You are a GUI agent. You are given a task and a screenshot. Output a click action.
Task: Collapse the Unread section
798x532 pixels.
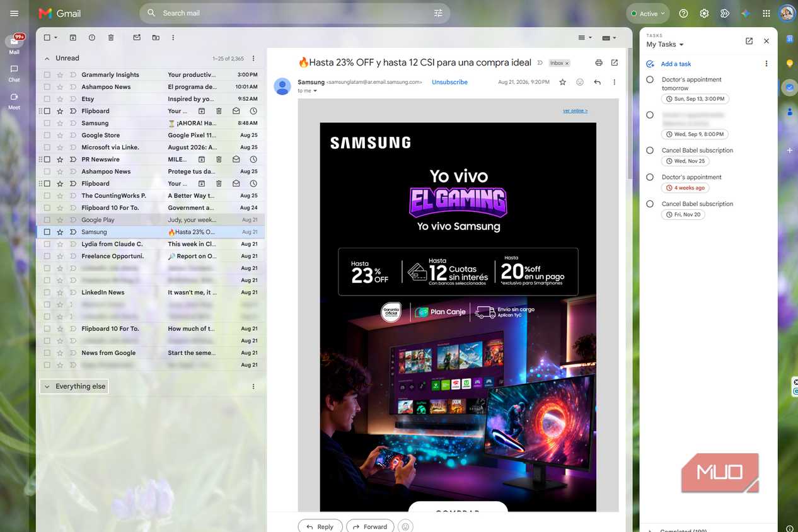click(x=47, y=58)
